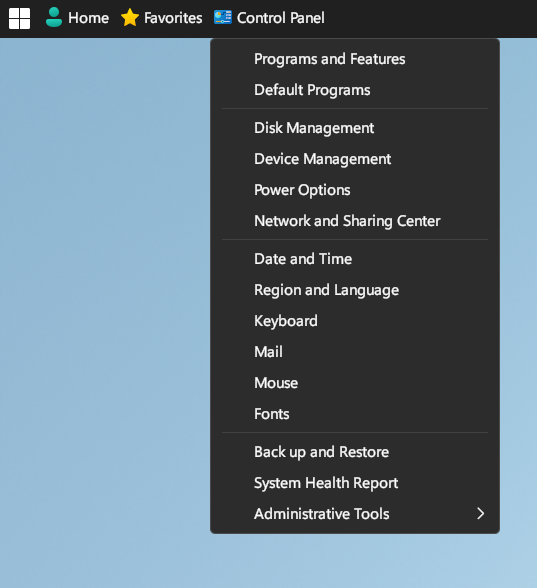The image size is (537, 588).
Task: Open Power Options
Action: click(x=355, y=190)
